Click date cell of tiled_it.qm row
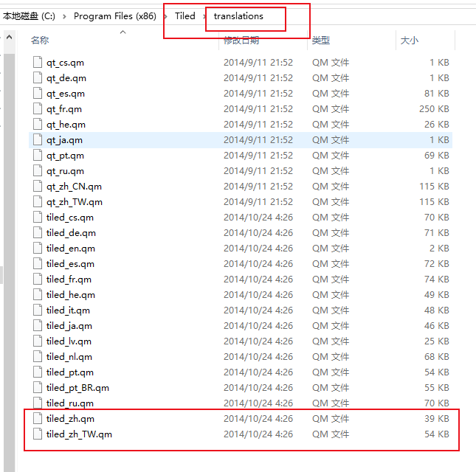The width and height of the screenshot is (476, 472). 258,310
